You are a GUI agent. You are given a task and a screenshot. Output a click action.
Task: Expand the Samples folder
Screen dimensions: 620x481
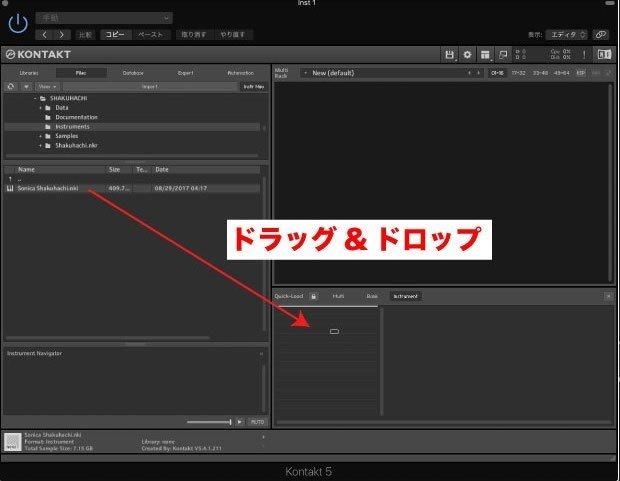tap(41, 136)
